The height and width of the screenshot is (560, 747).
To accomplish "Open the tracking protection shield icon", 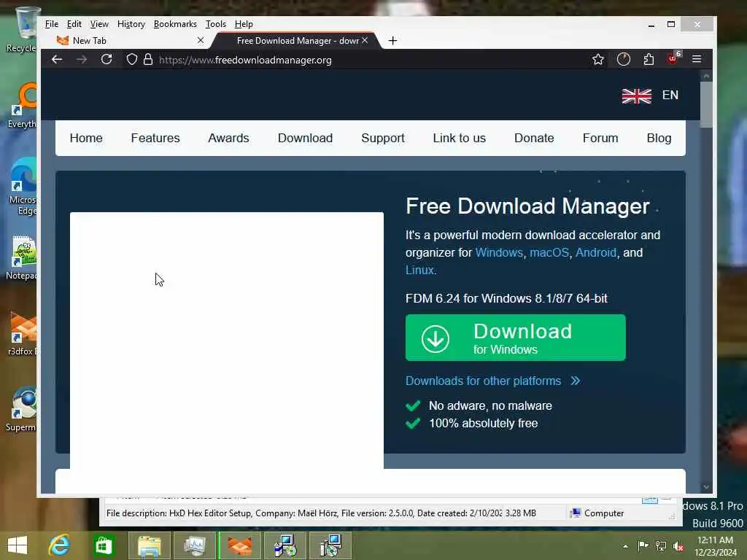I will (132, 60).
